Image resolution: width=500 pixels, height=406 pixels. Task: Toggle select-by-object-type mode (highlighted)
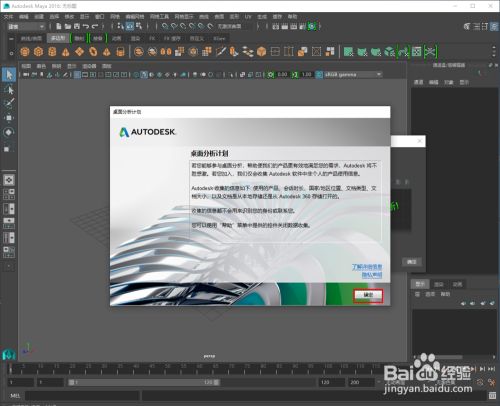pos(130,26)
